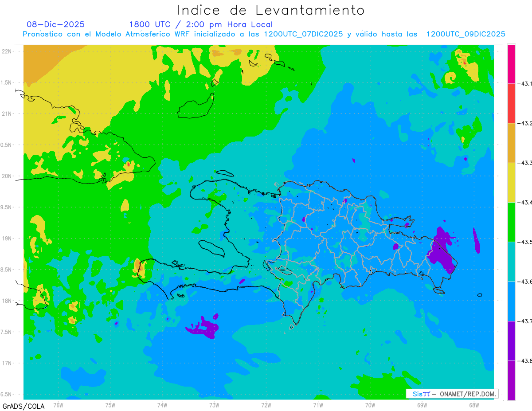The image size is (532, 411).
Task: Pick the orange colorbar swatch
Action: (511, 143)
